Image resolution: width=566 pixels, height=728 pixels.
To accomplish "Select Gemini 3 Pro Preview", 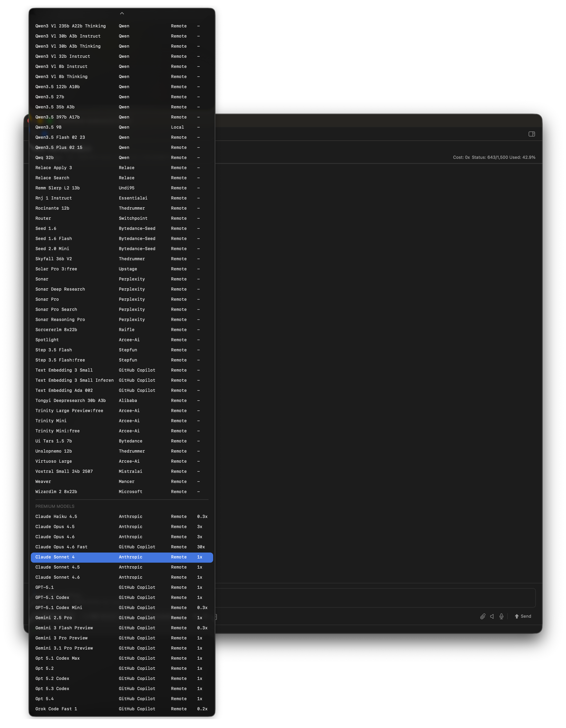I will [122, 638].
